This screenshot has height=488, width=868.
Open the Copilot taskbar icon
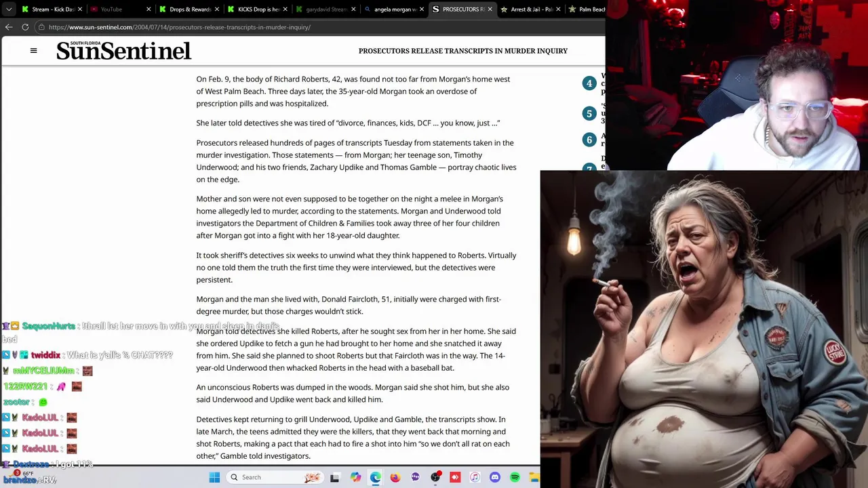tap(355, 477)
